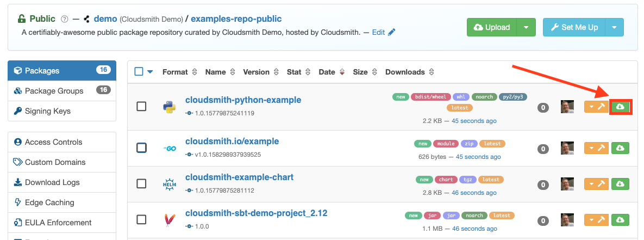Viewport: 644px width, 240px height.
Task: Expand the Upload button dropdown
Action: pyautogui.click(x=526, y=27)
